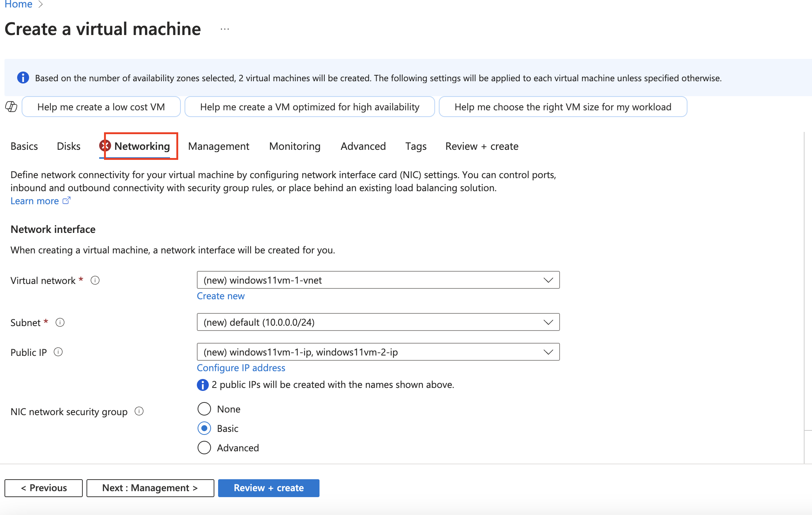The width and height of the screenshot is (812, 515).
Task: Click the Network interface heading text
Action: point(53,229)
